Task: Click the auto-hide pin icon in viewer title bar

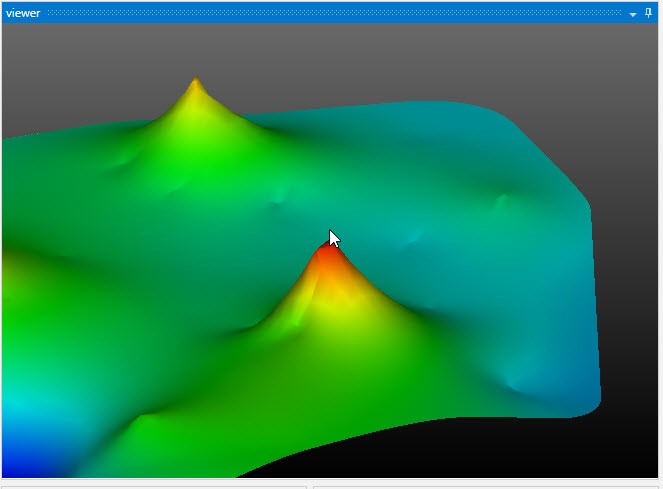Action: click(648, 13)
